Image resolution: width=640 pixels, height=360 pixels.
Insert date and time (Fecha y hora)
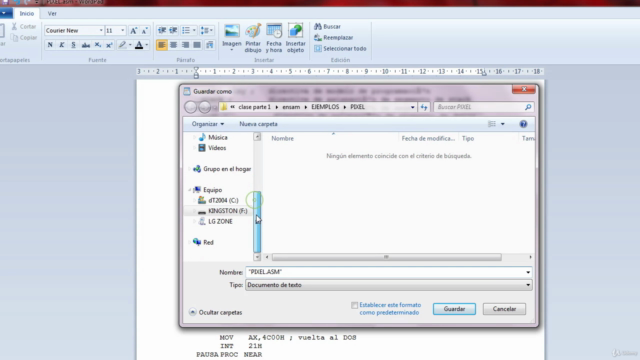(x=274, y=38)
